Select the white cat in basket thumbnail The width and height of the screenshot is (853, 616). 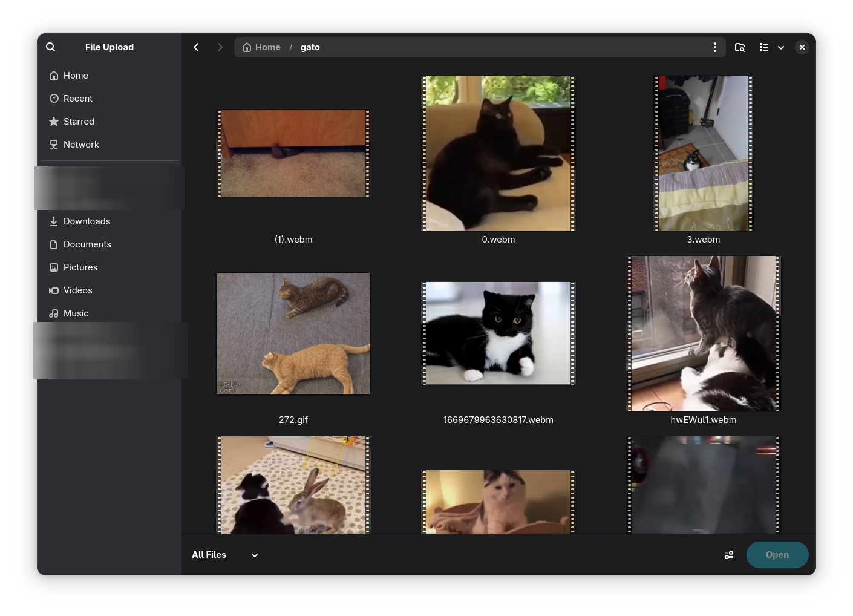[x=498, y=502]
